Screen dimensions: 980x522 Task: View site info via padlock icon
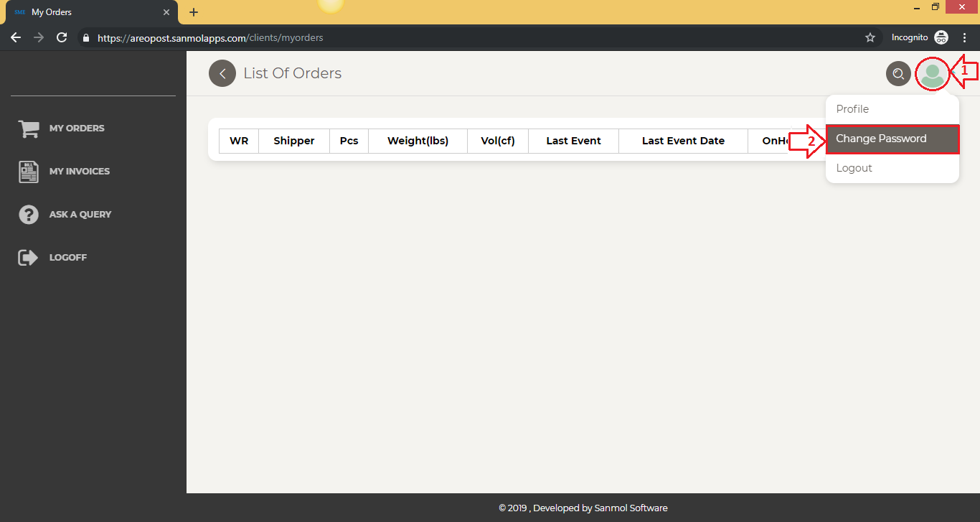pos(86,38)
